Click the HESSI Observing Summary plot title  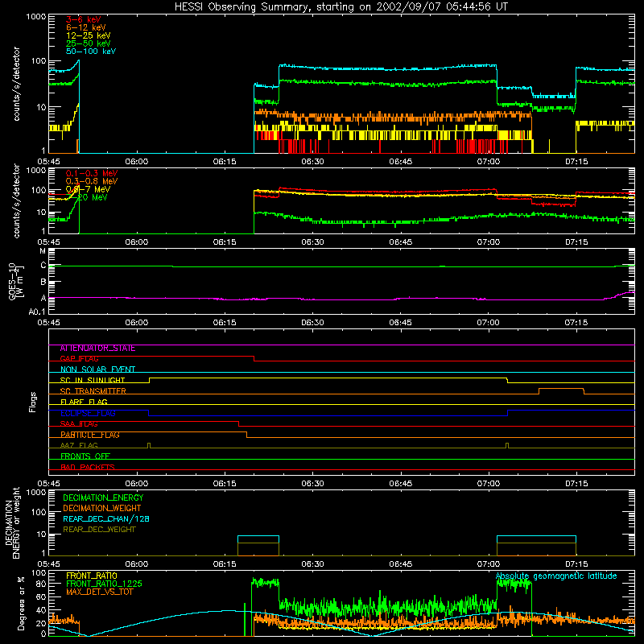(x=341, y=7)
